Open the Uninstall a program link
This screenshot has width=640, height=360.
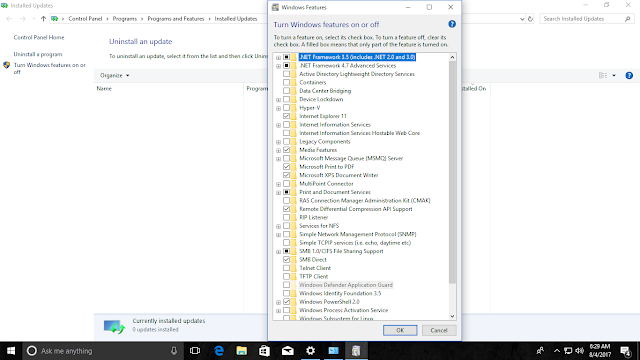pyautogui.click(x=38, y=54)
